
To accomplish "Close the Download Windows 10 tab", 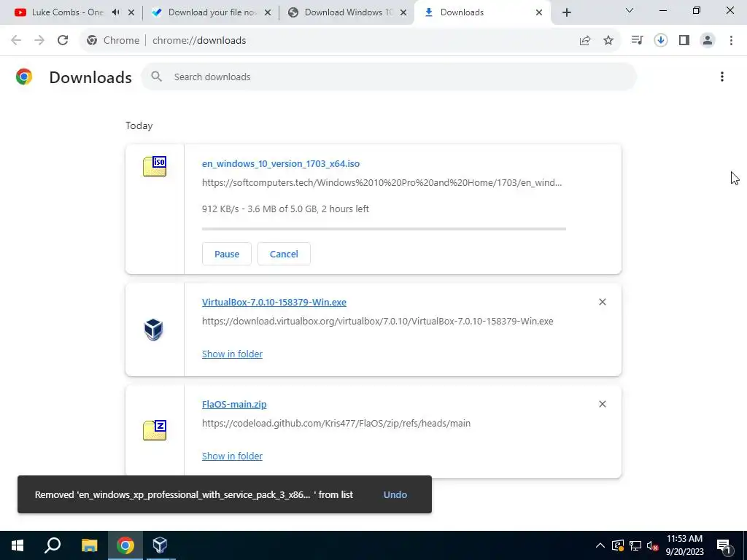I will pos(403,12).
